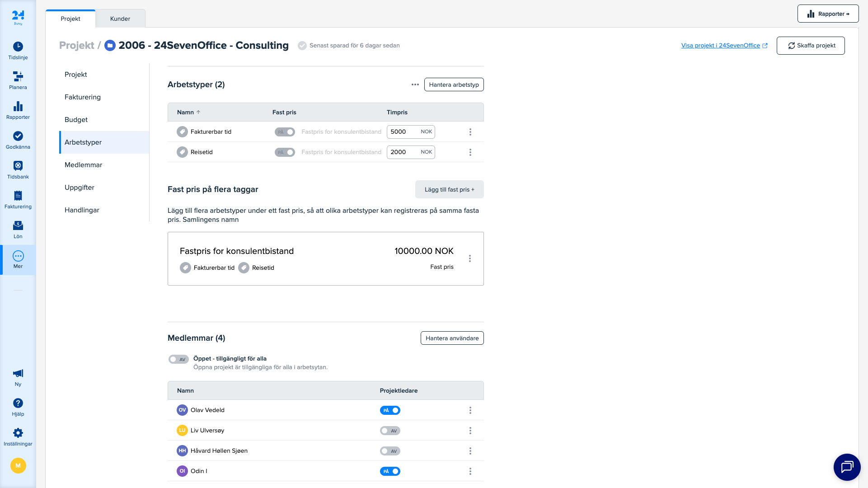Open the Arbetstyper three-dots menu
Screen dimensions: 868x488
click(x=415, y=84)
